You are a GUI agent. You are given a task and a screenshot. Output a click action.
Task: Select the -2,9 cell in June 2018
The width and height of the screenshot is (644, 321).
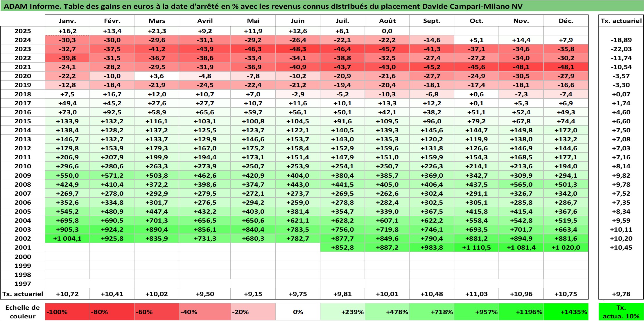[298, 94]
